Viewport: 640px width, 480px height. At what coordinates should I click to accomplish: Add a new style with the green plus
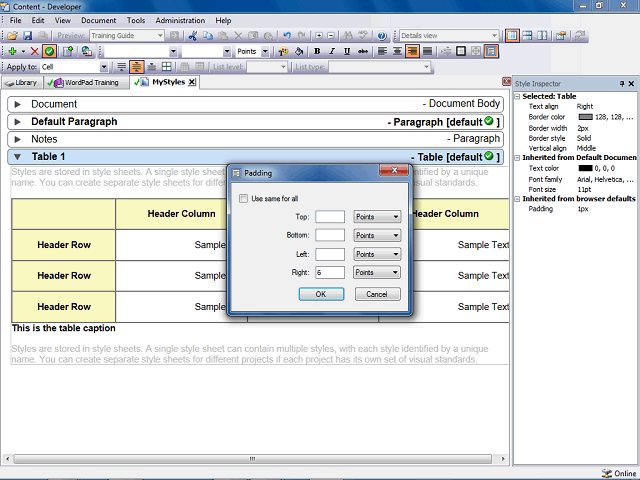pyautogui.click(x=12, y=51)
